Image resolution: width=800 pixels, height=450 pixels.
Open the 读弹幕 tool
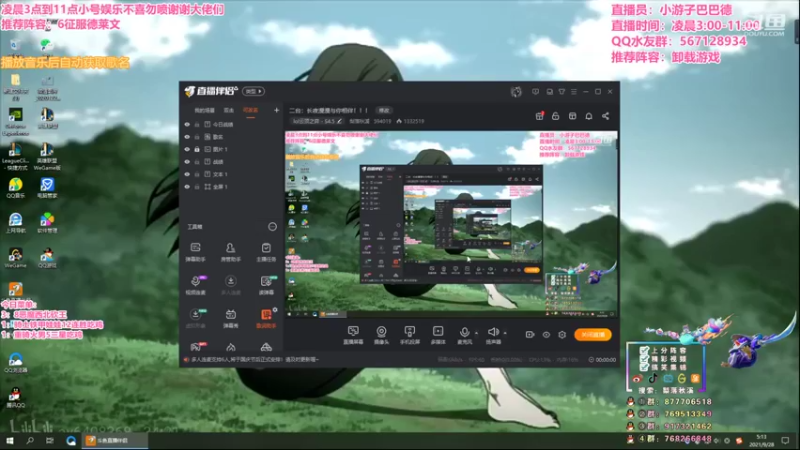[x=266, y=285]
